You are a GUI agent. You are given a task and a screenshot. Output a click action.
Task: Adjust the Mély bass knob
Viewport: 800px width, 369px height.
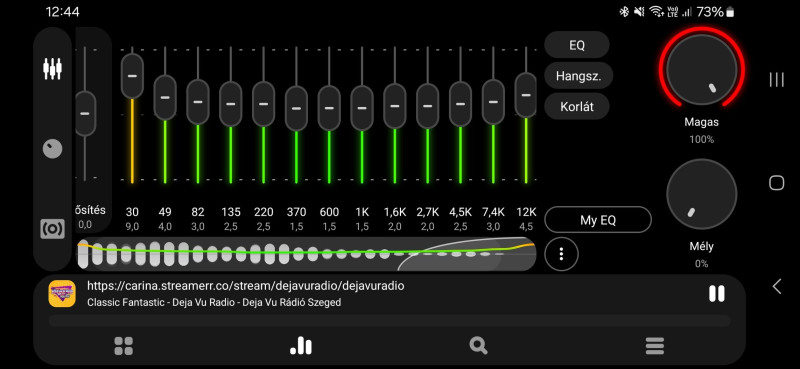tap(702, 194)
